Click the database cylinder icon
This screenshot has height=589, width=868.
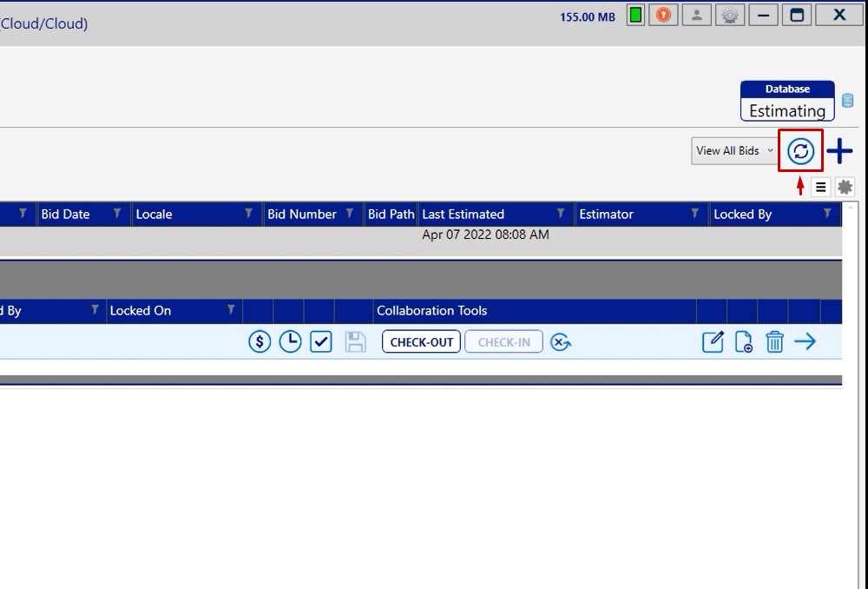click(848, 101)
